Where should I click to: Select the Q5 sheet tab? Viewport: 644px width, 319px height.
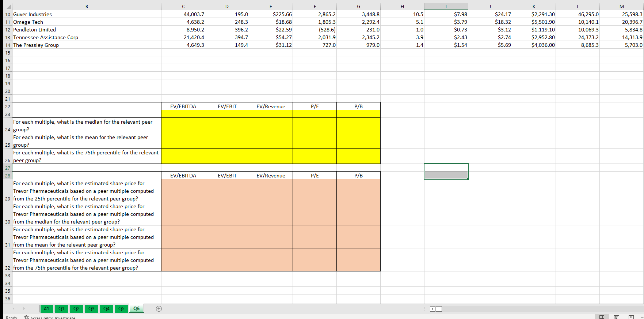point(121,309)
